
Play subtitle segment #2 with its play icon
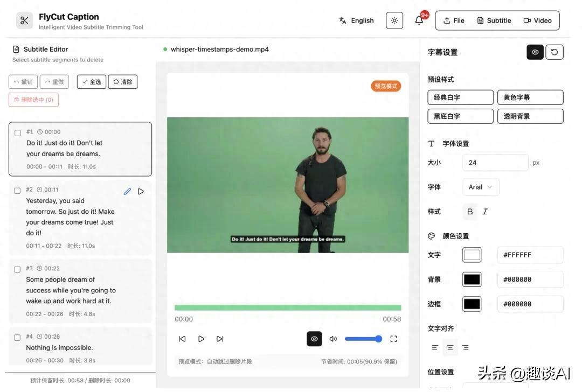point(140,191)
